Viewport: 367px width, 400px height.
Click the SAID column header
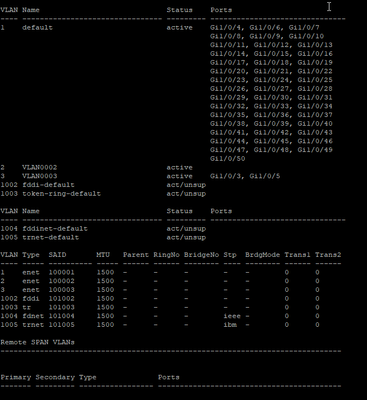(x=57, y=255)
